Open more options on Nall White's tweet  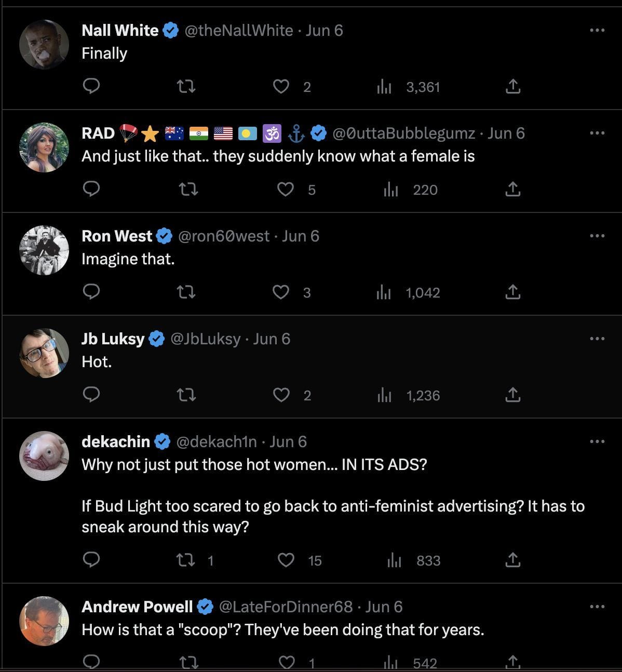click(x=597, y=30)
